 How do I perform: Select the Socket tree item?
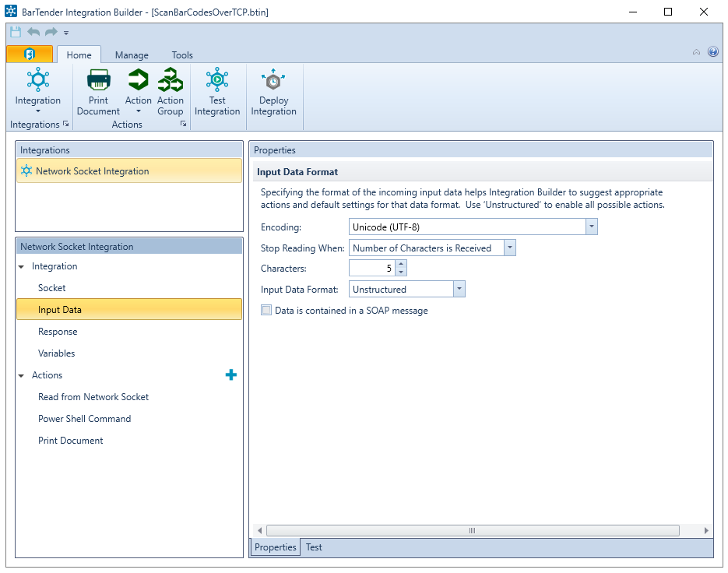129,288
